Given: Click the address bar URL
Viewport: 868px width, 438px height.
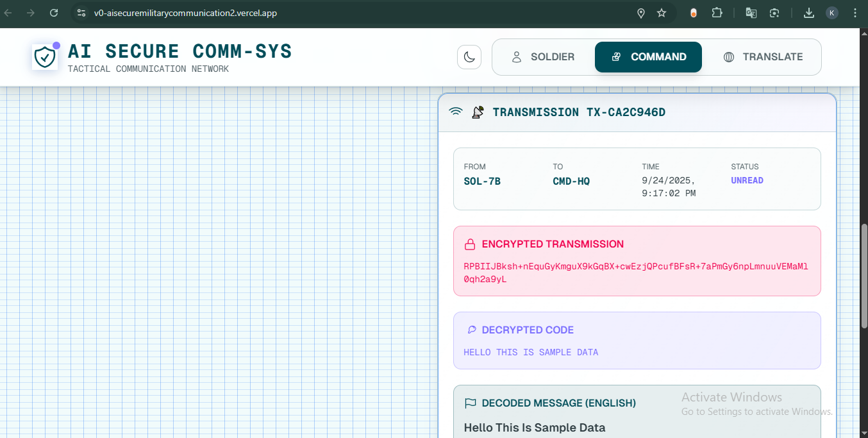Looking at the screenshot, I should click(x=185, y=13).
